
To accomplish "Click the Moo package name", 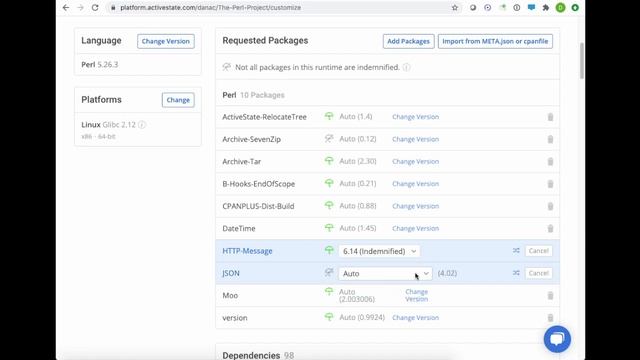I will point(230,296).
